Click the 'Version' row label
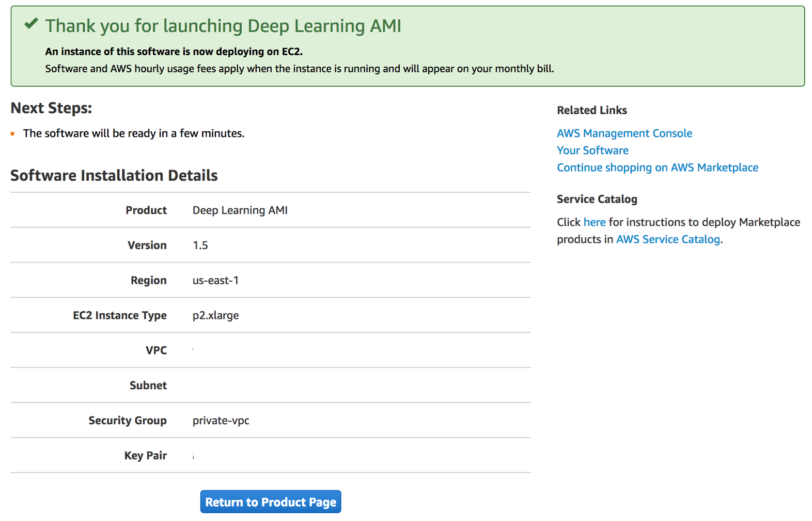This screenshot has height=521, width=812. coord(147,245)
